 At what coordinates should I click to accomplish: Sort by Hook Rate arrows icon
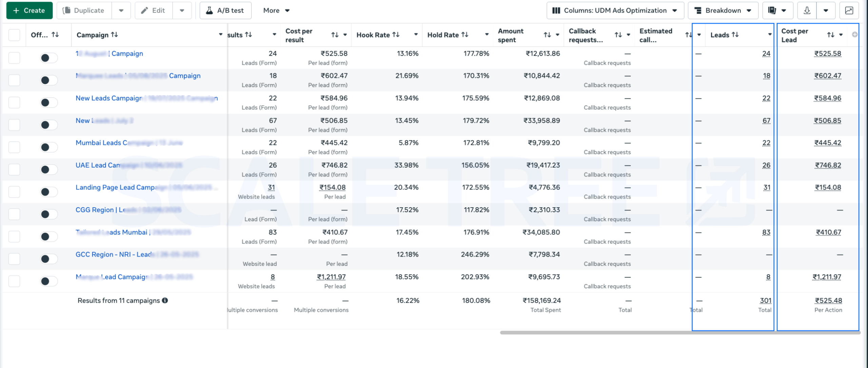pos(396,35)
